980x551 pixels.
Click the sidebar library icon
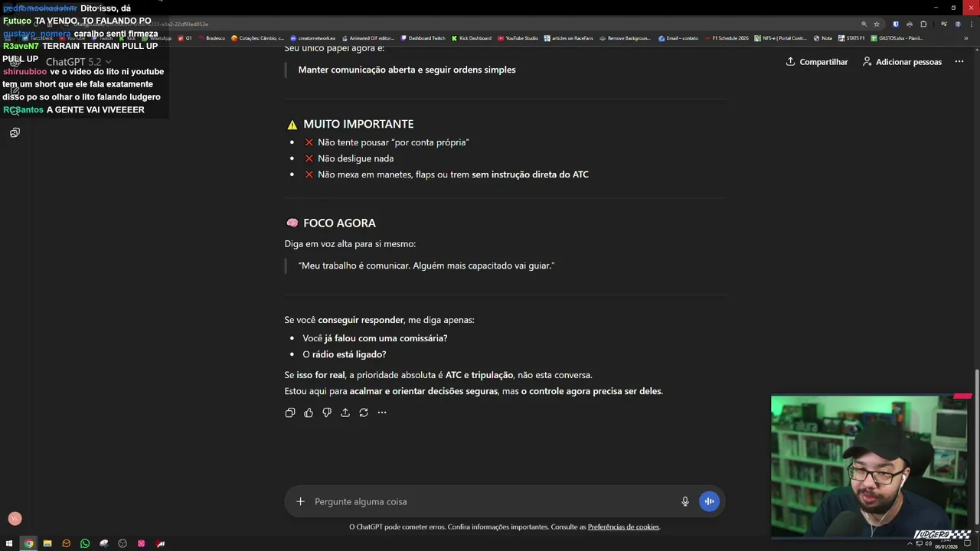15,132
